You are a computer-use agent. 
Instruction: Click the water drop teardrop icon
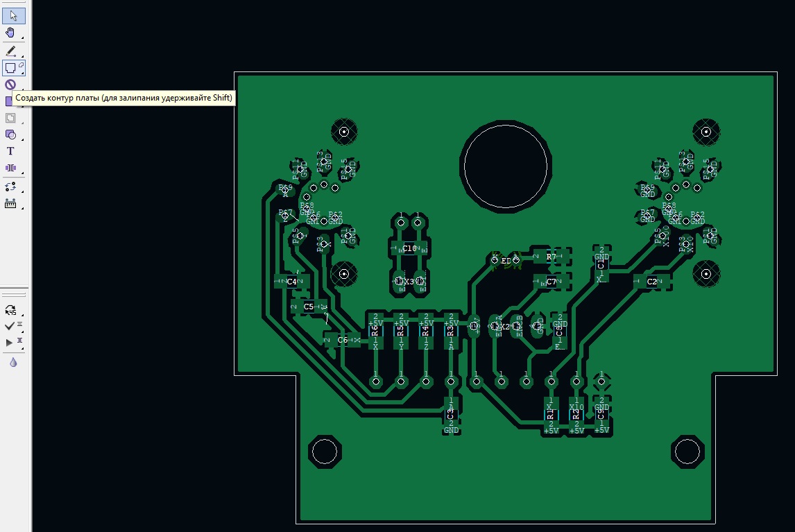tap(13, 362)
